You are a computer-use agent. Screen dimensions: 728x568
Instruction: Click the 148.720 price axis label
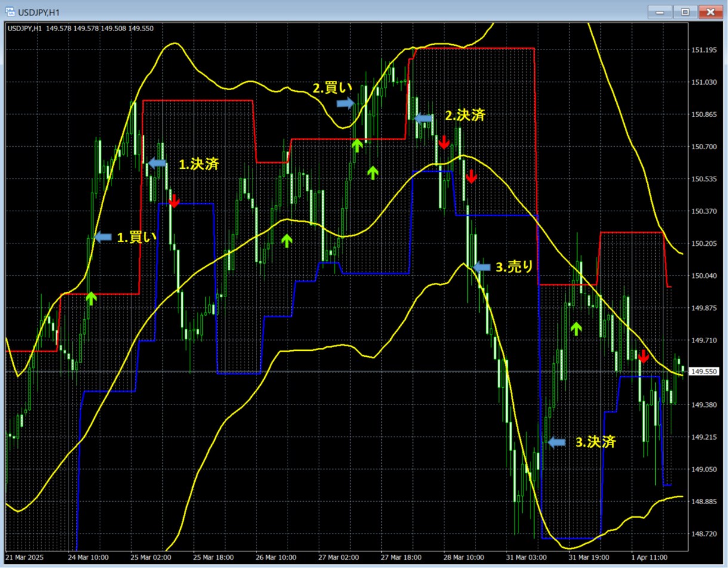click(704, 534)
